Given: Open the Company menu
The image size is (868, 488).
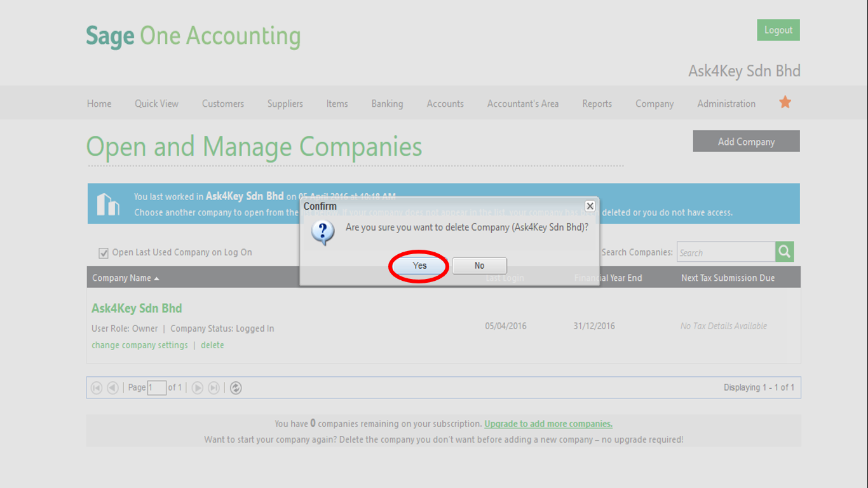Looking at the screenshot, I should pos(654,104).
